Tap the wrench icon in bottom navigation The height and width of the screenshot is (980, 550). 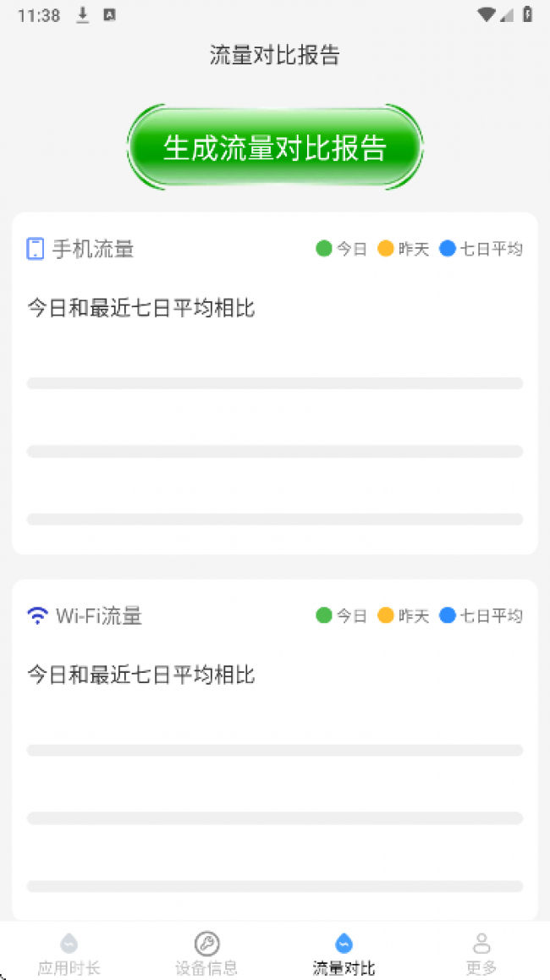coord(206,943)
